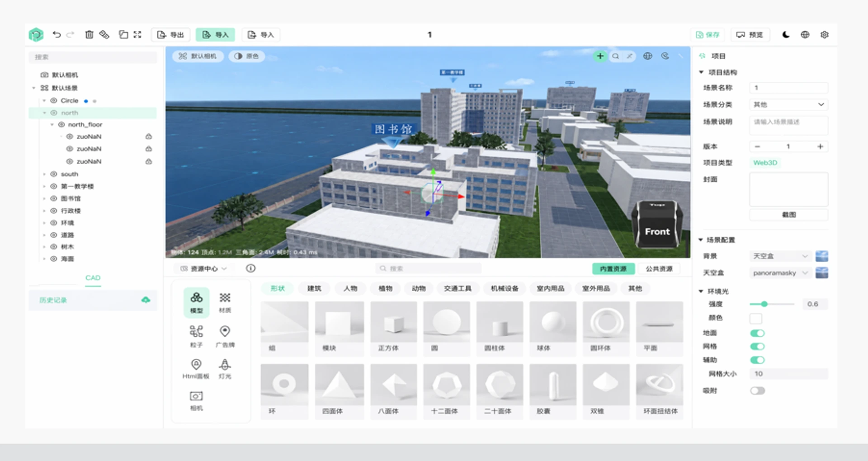
Task: Toggle the 地面 ground switch
Action: (x=757, y=333)
